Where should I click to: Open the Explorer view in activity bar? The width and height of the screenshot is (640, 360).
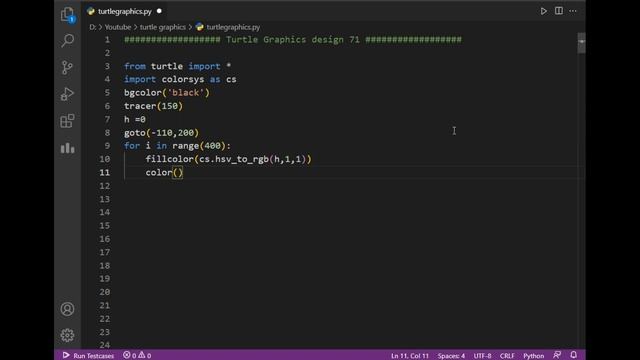67,15
